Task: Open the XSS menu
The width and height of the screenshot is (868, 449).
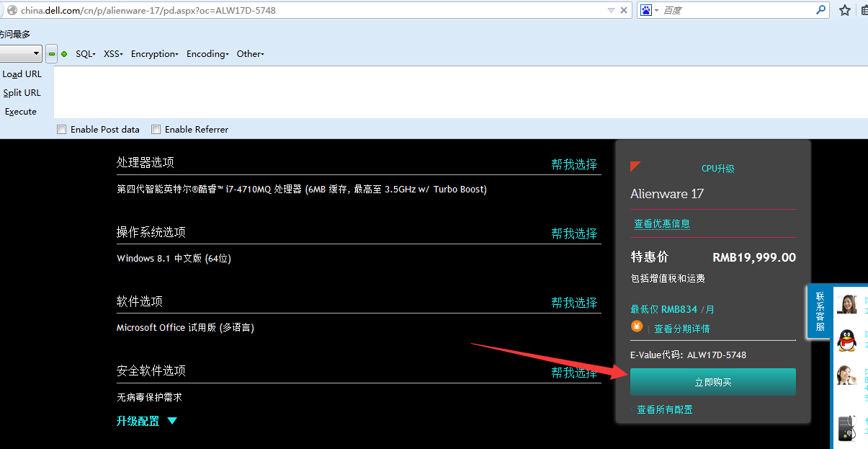Action: tap(113, 54)
